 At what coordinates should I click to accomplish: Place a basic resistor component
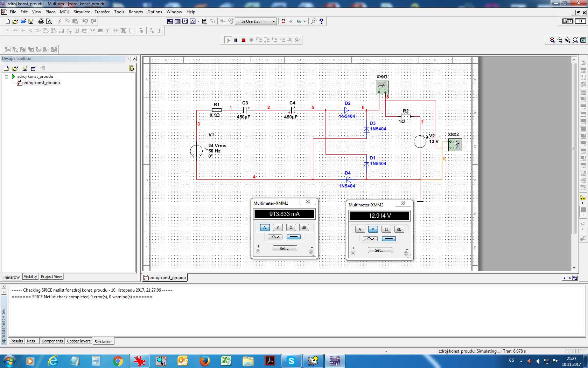[15, 31]
